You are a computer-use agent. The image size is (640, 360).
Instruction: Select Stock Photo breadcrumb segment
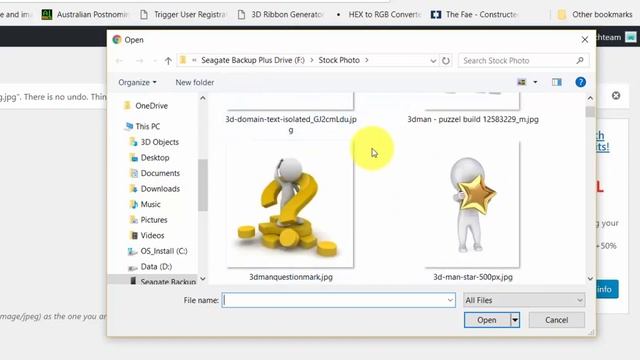click(x=339, y=60)
